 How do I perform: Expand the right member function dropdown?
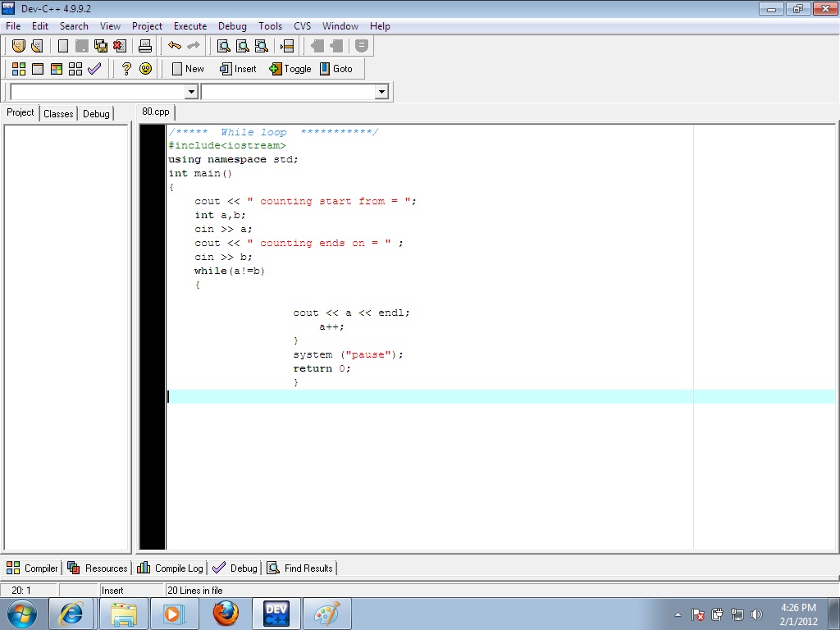tap(381, 92)
